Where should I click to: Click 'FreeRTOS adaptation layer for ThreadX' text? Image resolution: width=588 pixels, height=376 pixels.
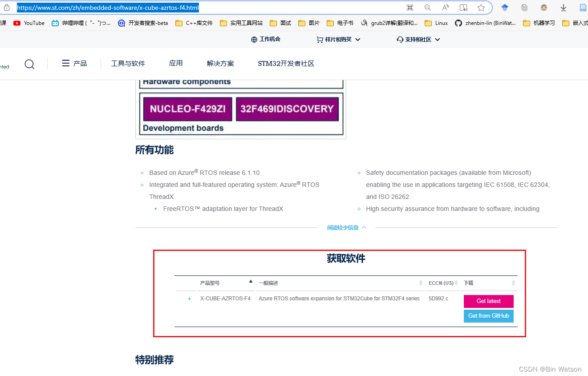(223, 209)
